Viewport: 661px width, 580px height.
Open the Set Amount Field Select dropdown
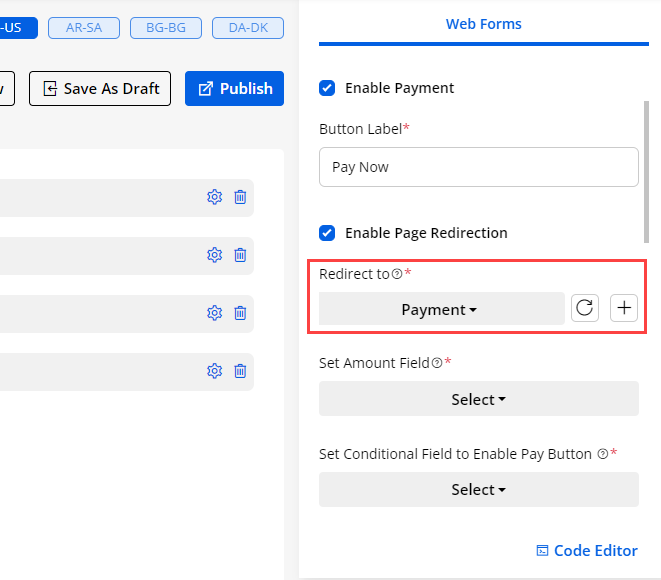click(478, 399)
